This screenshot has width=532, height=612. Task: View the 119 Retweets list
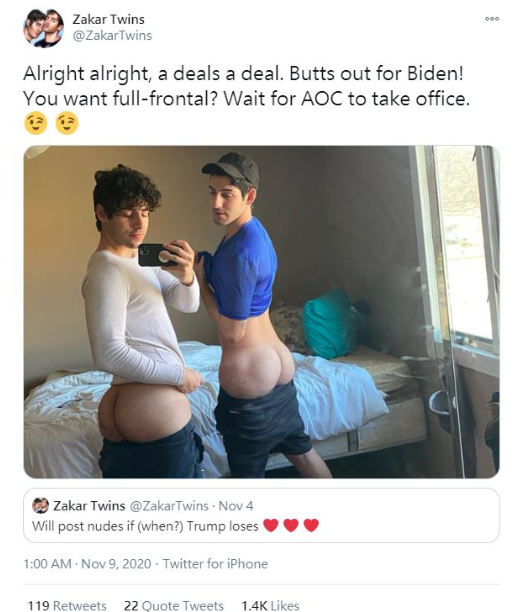[67, 605]
